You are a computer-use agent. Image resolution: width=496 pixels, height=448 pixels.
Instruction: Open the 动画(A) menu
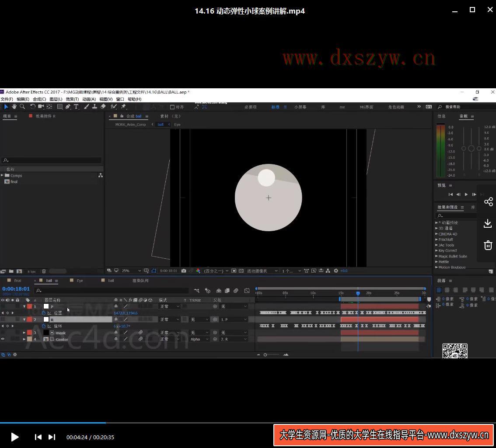click(89, 99)
